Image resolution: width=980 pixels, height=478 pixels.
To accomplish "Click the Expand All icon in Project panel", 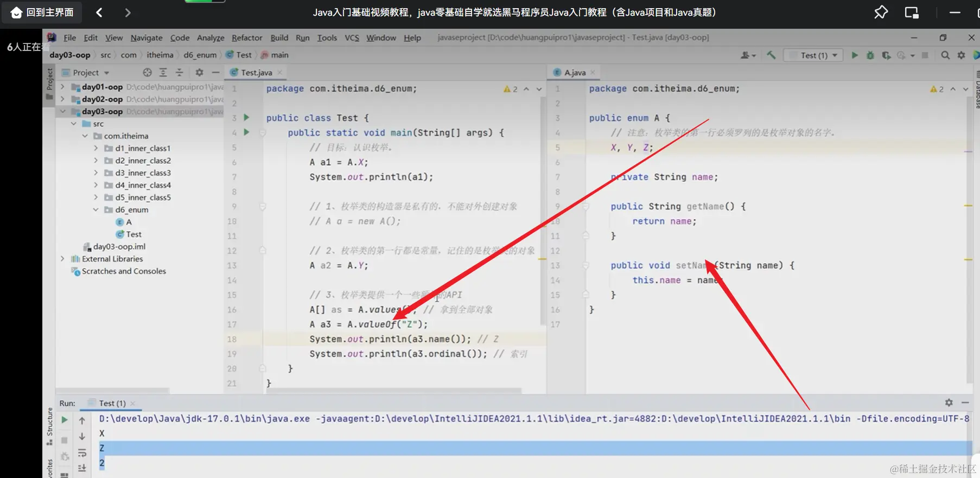I will click(163, 72).
